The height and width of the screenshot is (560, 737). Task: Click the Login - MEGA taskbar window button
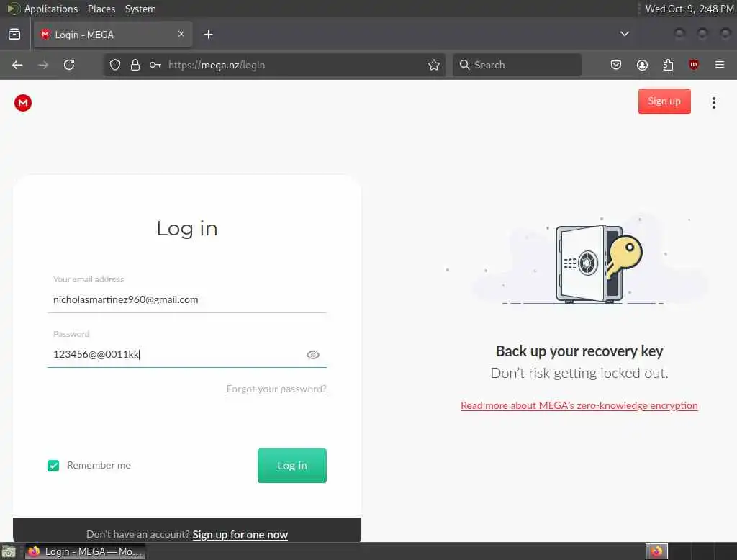85,551
